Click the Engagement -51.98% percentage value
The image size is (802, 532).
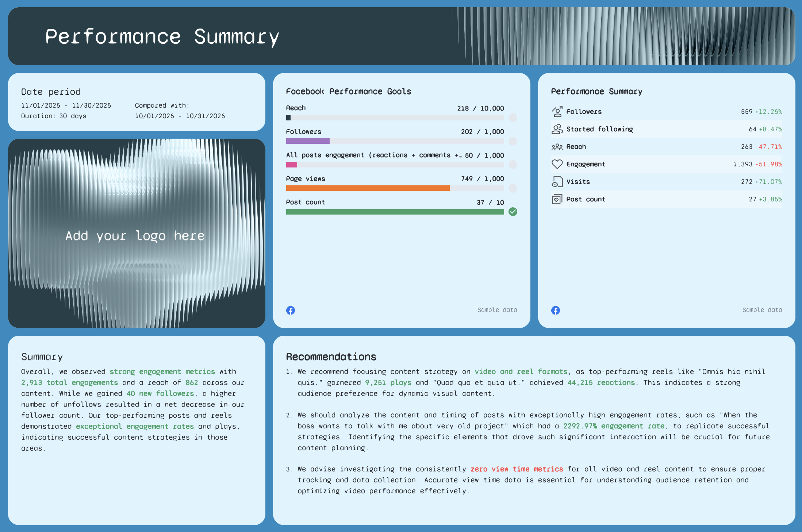pyautogui.click(x=768, y=164)
